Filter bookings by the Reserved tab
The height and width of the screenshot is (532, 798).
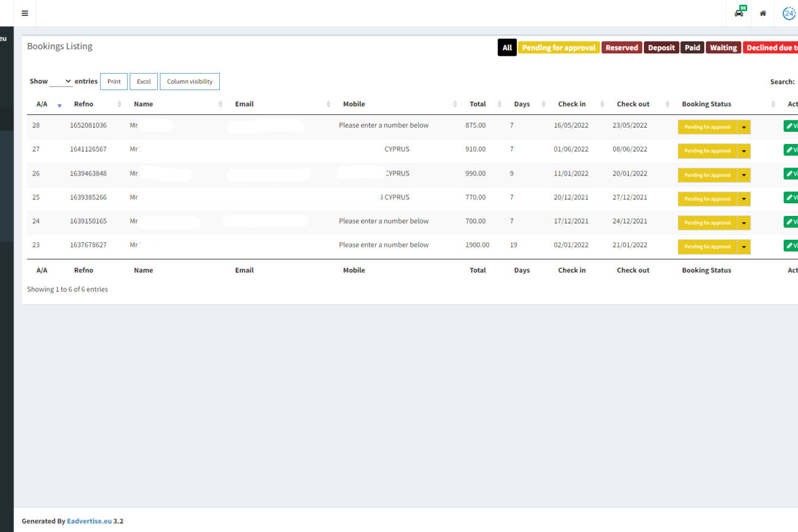click(x=621, y=48)
